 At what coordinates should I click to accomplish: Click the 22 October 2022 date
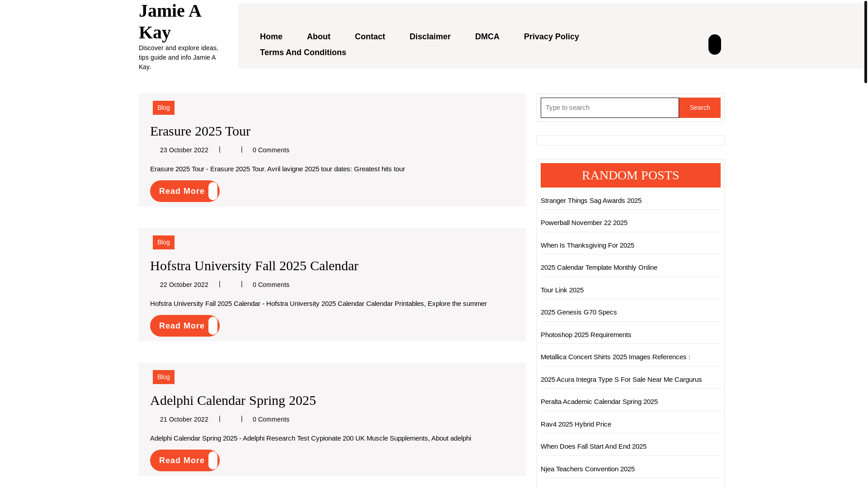184,285
